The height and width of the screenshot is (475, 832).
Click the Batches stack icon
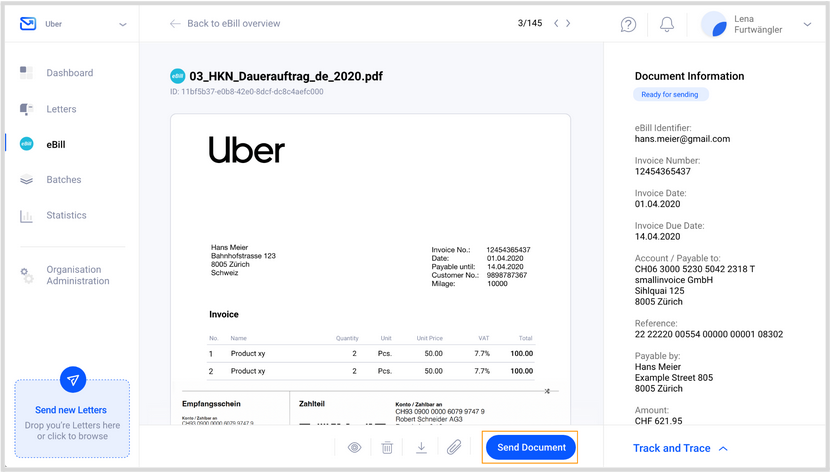pyautogui.click(x=26, y=180)
